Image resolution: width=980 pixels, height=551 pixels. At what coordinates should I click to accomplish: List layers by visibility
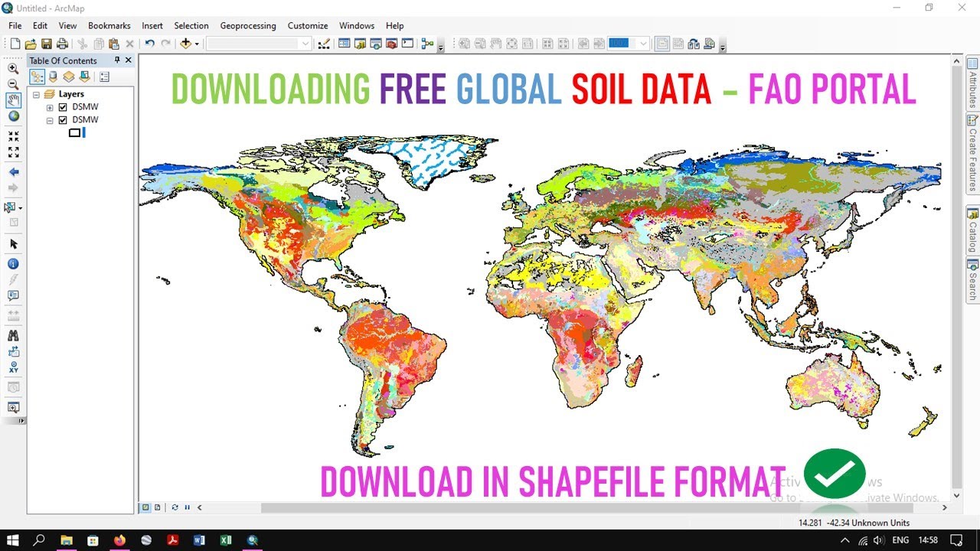point(69,77)
